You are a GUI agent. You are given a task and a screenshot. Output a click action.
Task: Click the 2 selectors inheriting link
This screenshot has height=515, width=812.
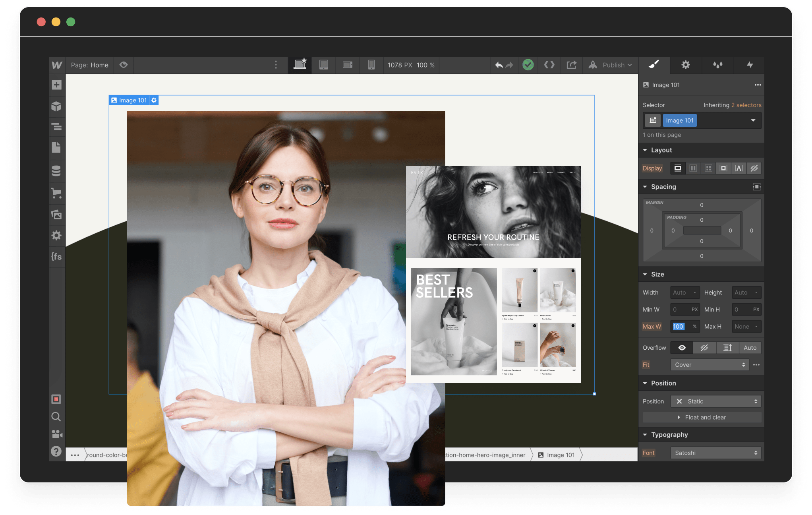point(746,105)
